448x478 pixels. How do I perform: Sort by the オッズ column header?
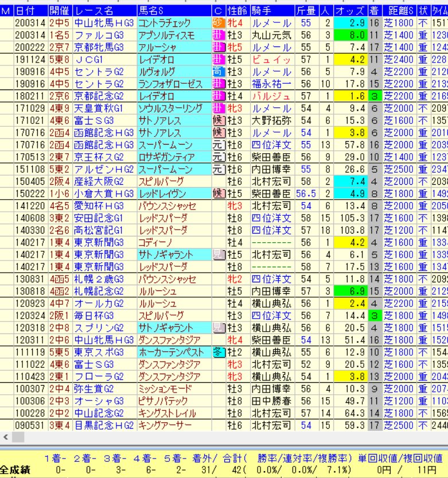click(x=350, y=11)
